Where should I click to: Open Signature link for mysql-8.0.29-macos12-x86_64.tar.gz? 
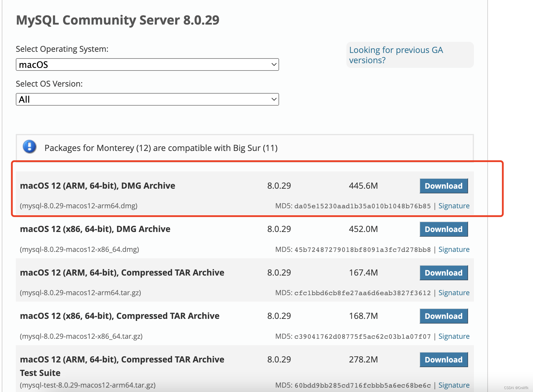(454, 336)
